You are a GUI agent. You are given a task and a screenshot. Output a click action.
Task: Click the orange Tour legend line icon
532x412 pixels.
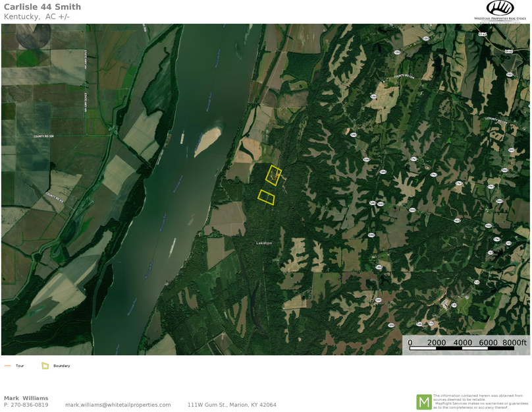coord(8,366)
